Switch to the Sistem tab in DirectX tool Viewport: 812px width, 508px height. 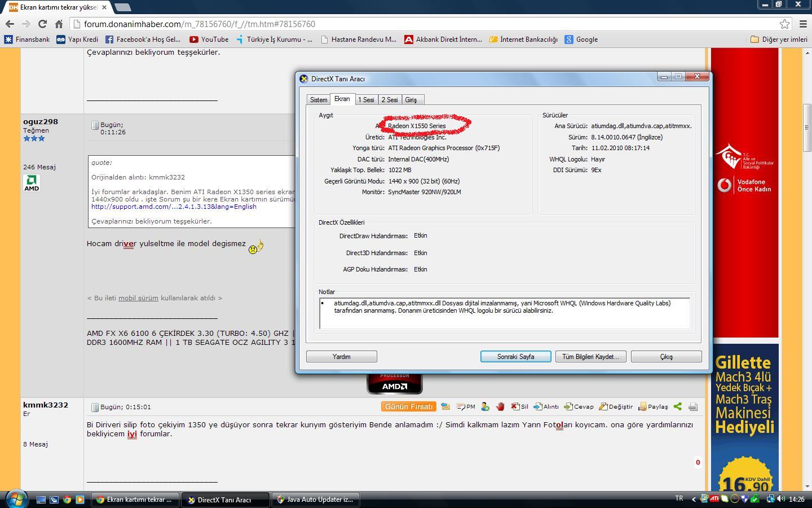point(318,100)
